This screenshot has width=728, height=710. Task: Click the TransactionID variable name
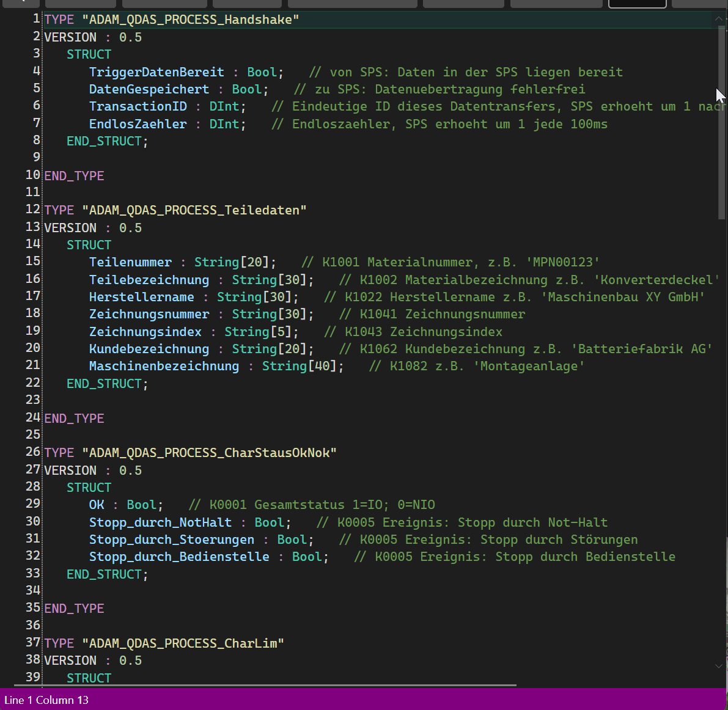point(138,106)
